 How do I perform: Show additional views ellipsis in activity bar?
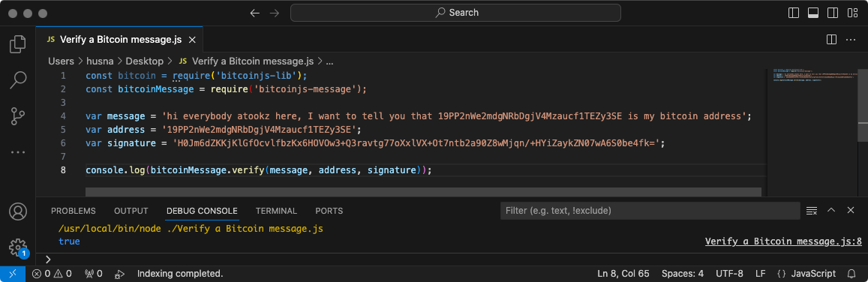point(18,152)
